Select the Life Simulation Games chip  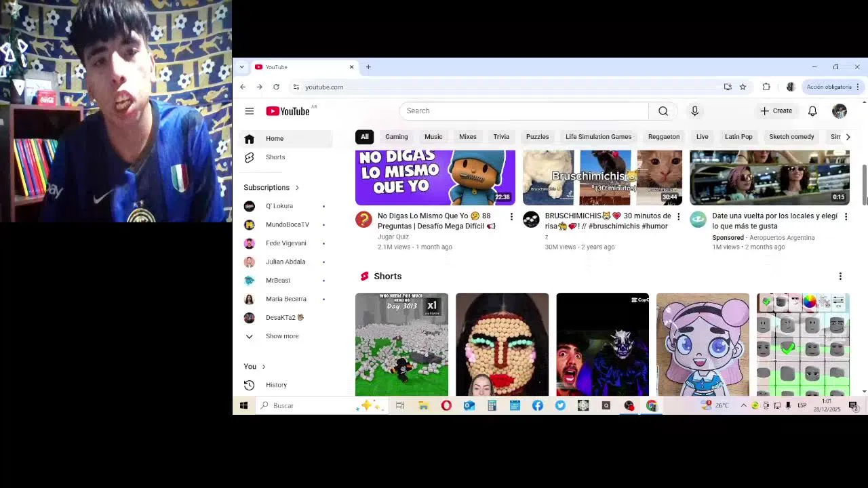pyautogui.click(x=598, y=137)
